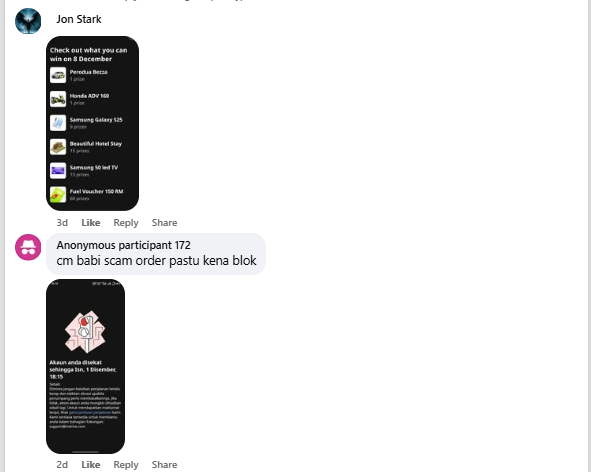Click the Honda ADV 160 motorcycle icon
This screenshot has height=472, width=591.
(58, 99)
